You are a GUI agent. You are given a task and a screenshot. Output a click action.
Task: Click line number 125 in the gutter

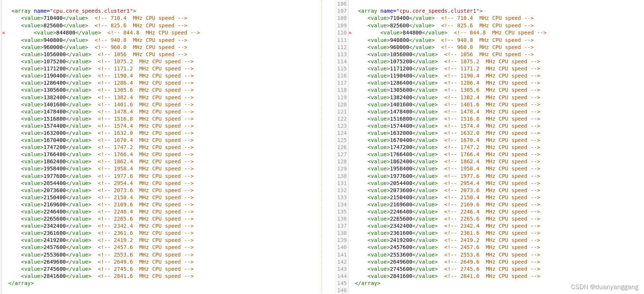pyautogui.click(x=342, y=140)
